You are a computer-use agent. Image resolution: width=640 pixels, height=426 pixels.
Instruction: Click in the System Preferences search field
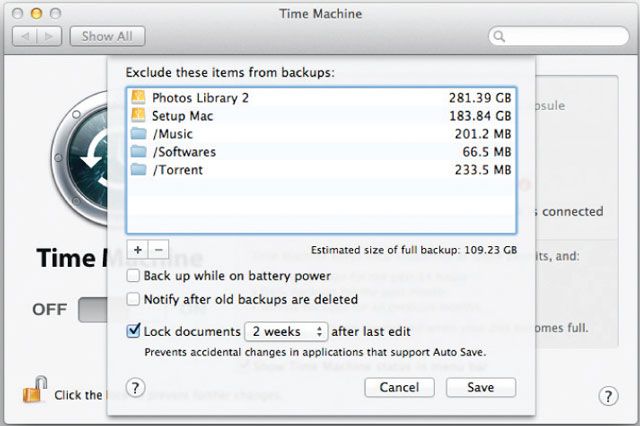[559, 36]
